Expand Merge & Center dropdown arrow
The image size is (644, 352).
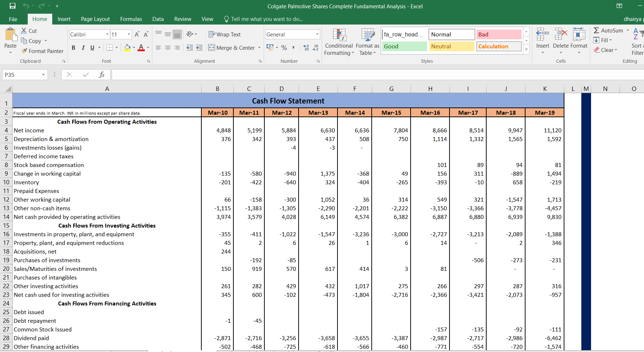(259, 48)
